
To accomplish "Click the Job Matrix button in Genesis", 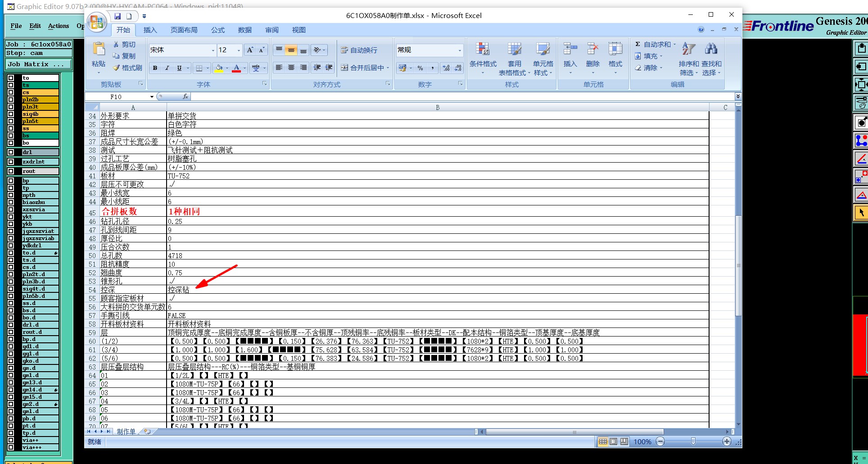I will (39, 64).
